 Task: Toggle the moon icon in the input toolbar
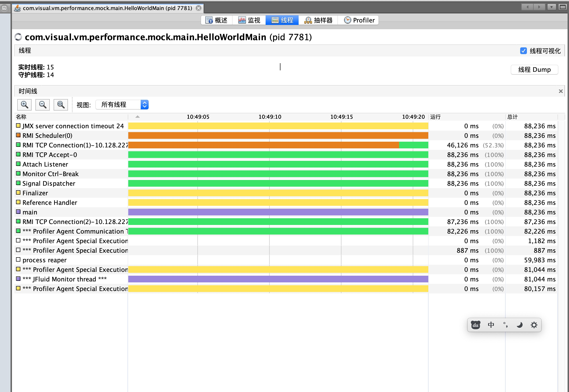[x=520, y=325]
